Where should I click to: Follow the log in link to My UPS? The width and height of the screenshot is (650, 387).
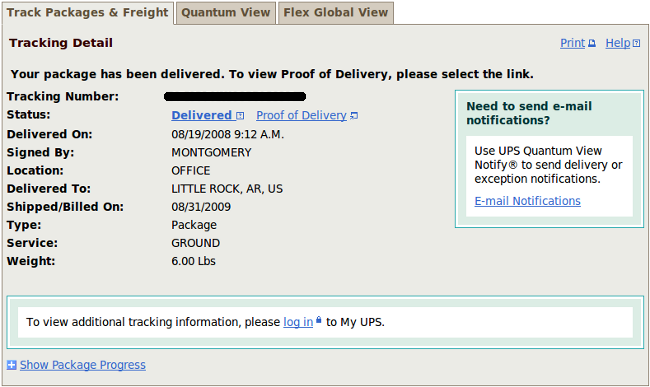click(x=298, y=322)
